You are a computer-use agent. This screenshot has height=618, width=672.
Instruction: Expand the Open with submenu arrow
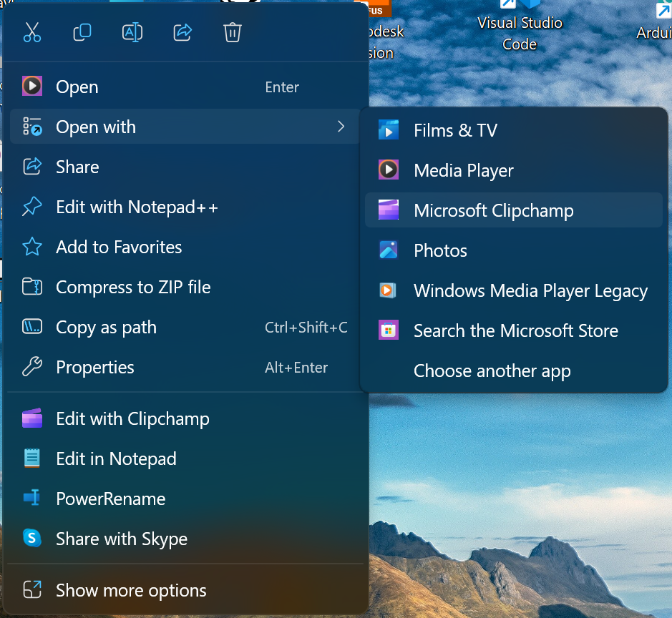pos(341,127)
